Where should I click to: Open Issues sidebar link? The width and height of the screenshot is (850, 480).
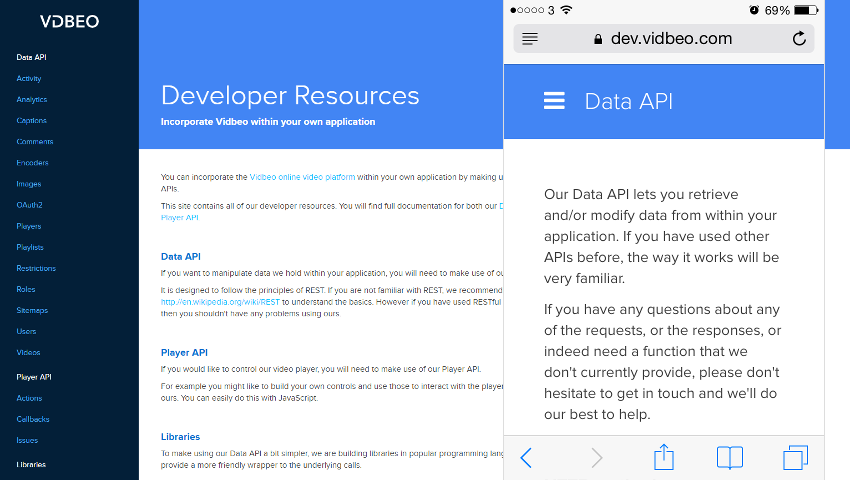click(27, 440)
